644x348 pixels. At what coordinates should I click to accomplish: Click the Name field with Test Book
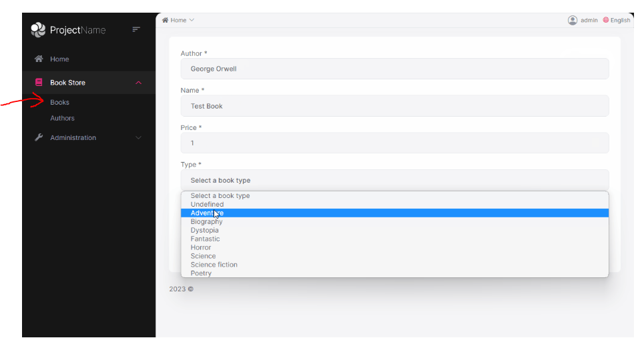pos(394,106)
